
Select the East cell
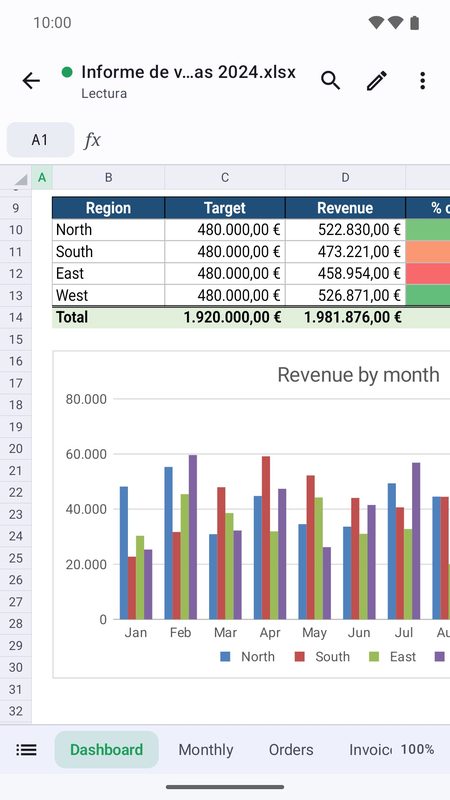(x=108, y=273)
